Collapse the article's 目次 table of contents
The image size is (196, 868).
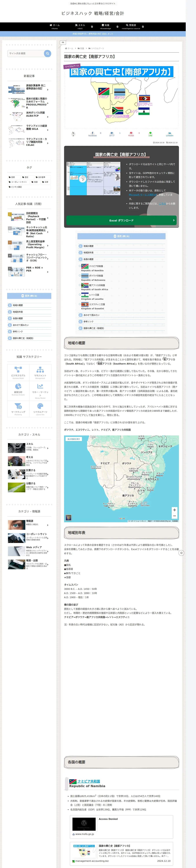pyautogui.click(x=121, y=236)
